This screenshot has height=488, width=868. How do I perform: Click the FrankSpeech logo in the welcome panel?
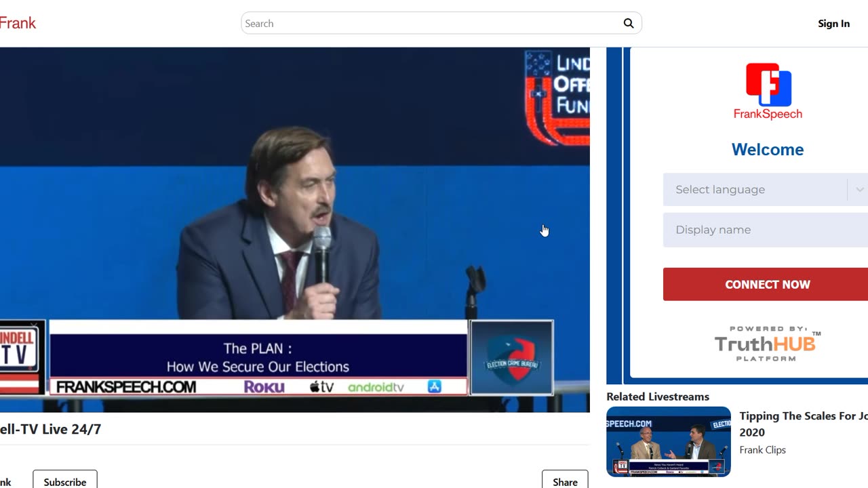[x=768, y=91]
